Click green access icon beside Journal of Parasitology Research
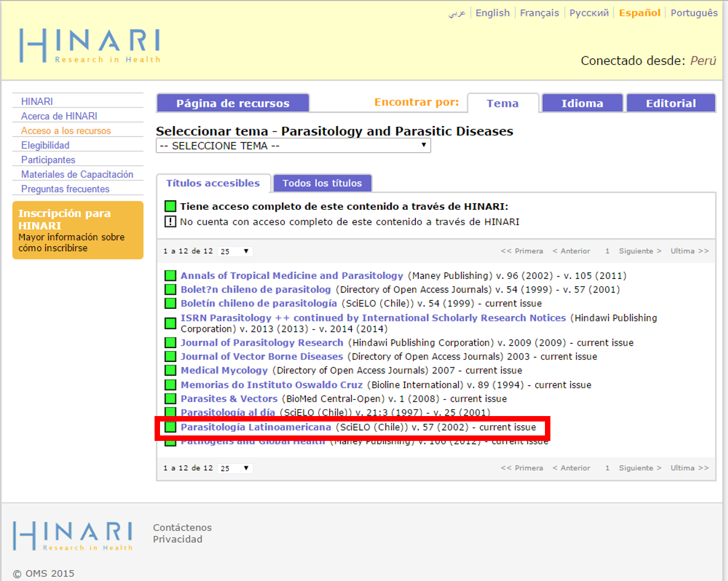The image size is (728, 581). click(x=170, y=343)
